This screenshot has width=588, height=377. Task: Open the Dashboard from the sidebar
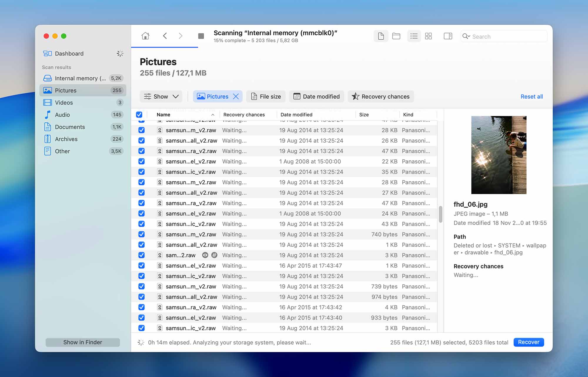(x=69, y=53)
